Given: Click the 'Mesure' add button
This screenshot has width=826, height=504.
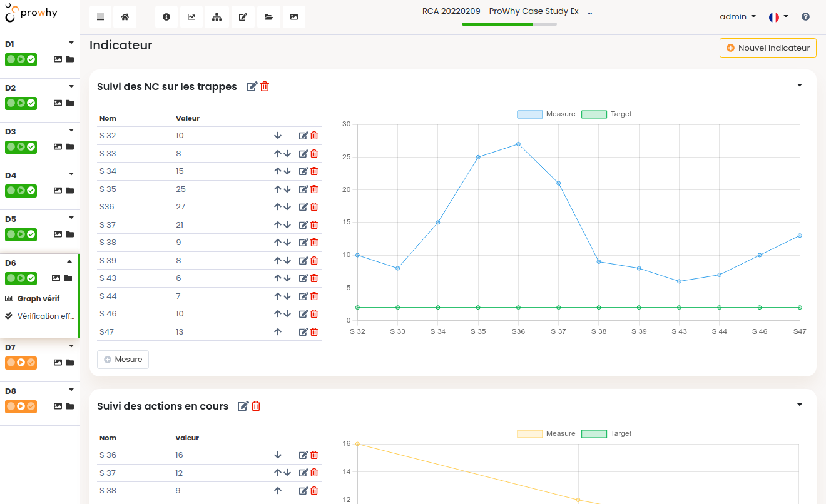Looking at the screenshot, I should (123, 360).
